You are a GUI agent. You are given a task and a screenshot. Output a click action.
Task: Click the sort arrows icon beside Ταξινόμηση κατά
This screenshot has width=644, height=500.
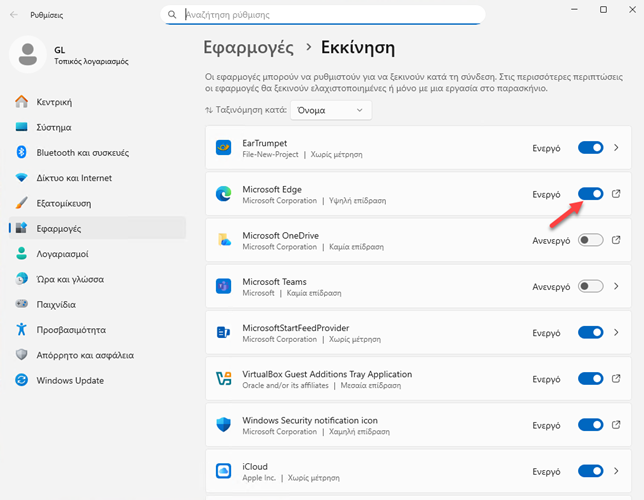[209, 110]
